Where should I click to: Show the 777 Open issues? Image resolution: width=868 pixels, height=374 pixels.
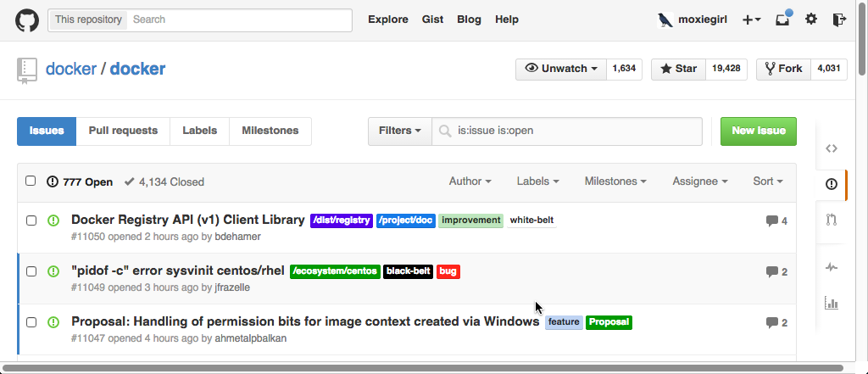coord(80,181)
